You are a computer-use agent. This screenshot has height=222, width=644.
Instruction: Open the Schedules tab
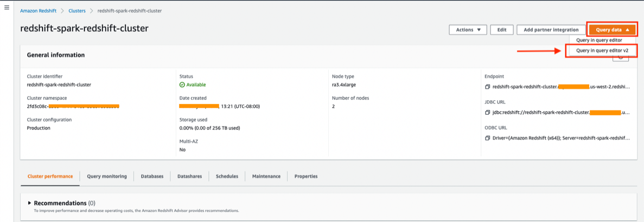pos(227,176)
